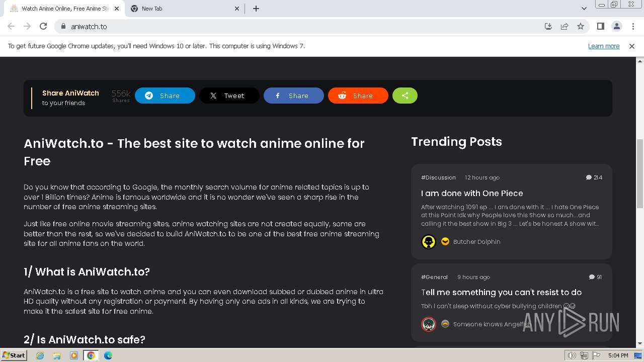Dismiss the Chrome update notification bar
Image resolution: width=644 pixels, height=362 pixels.
[632, 46]
